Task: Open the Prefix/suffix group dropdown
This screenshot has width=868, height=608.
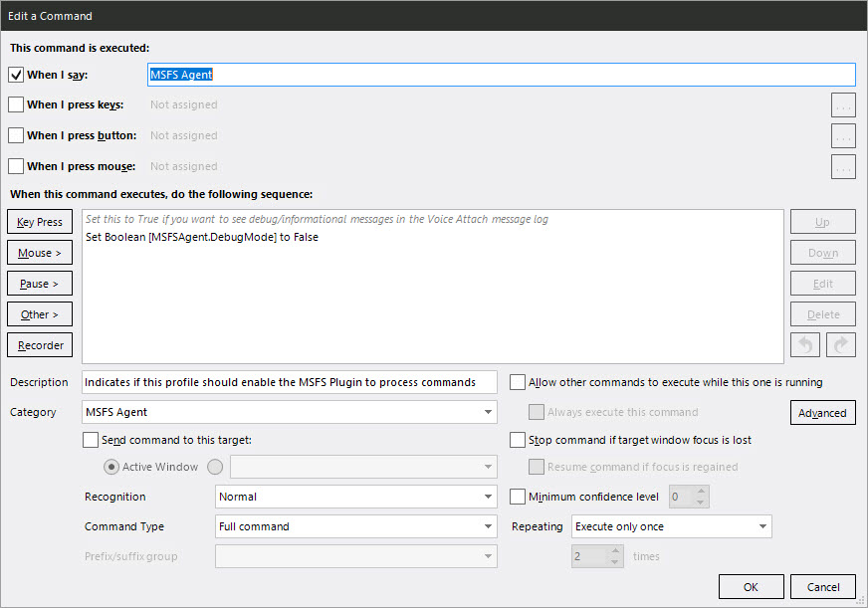Action: pos(356,556)
